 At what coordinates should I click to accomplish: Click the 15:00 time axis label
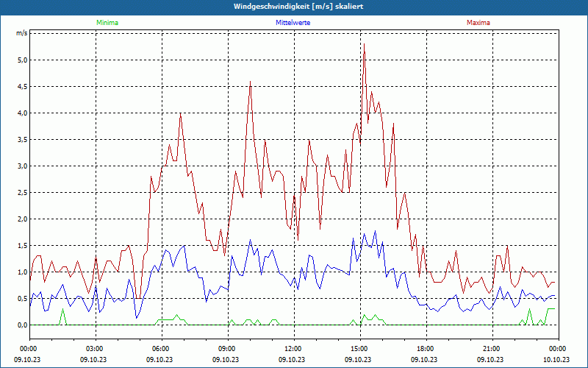(359, 348)
